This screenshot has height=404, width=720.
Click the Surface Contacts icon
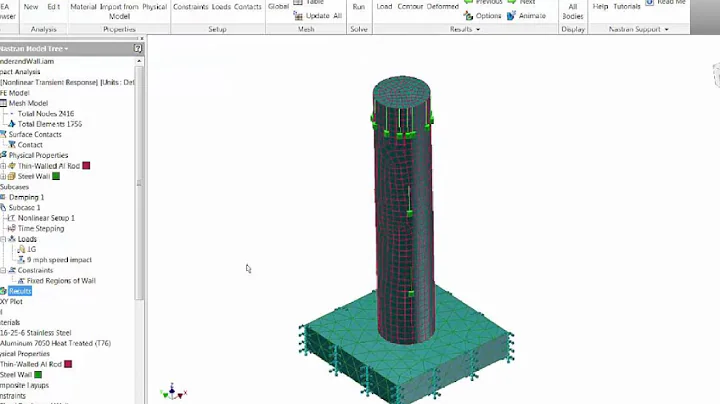click(3, 135)
